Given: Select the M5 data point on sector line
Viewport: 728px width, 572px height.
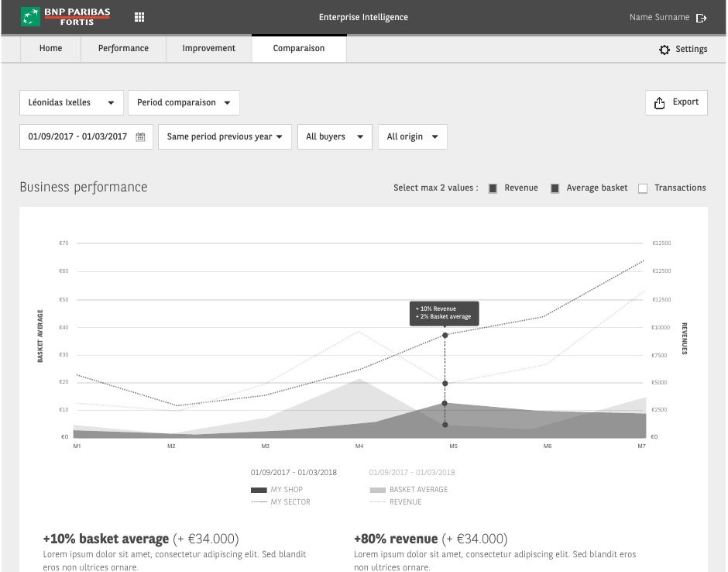Looking at the screenshot, I should [x=445, y=335].
